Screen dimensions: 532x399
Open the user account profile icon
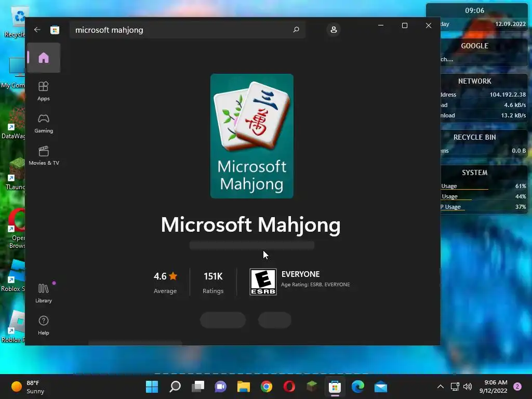(x=334, y=30)
